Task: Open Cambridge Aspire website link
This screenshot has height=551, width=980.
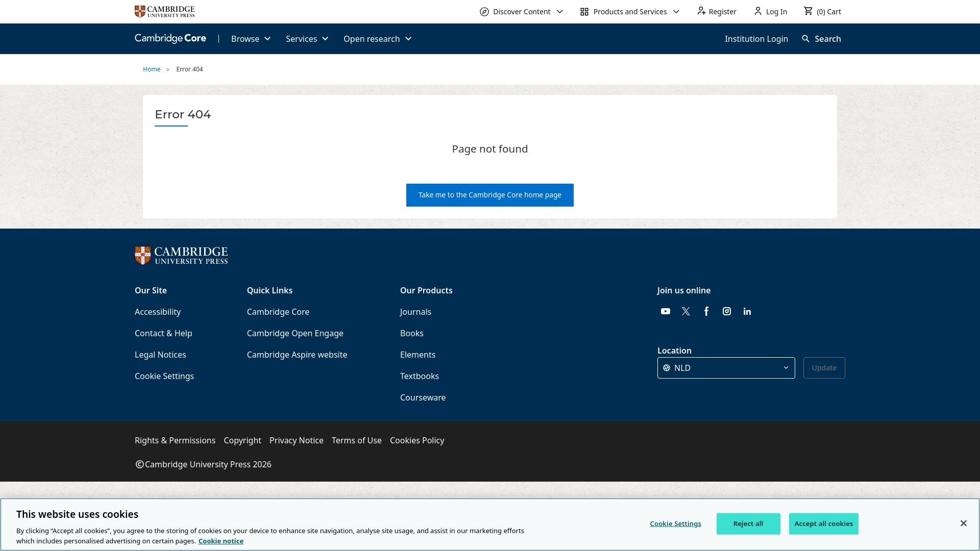Action: coord(297,355)
